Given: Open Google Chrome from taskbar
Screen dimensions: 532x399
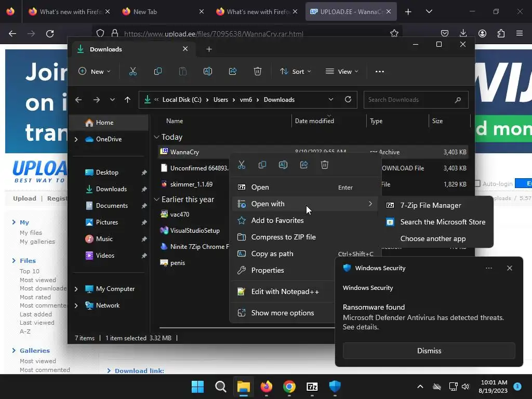Looking at the screenshot, I should tap(289, 387).
